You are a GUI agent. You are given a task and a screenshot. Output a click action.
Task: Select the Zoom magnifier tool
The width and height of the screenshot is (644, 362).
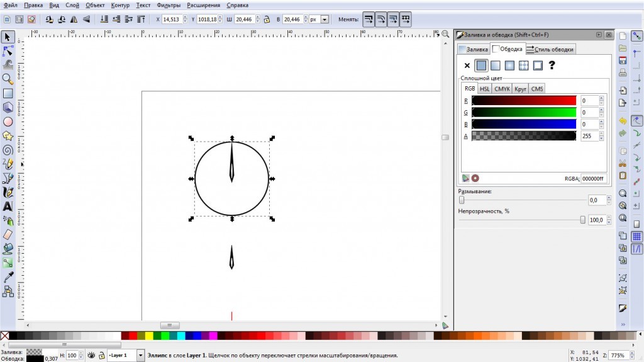click(x=8, y=79)
